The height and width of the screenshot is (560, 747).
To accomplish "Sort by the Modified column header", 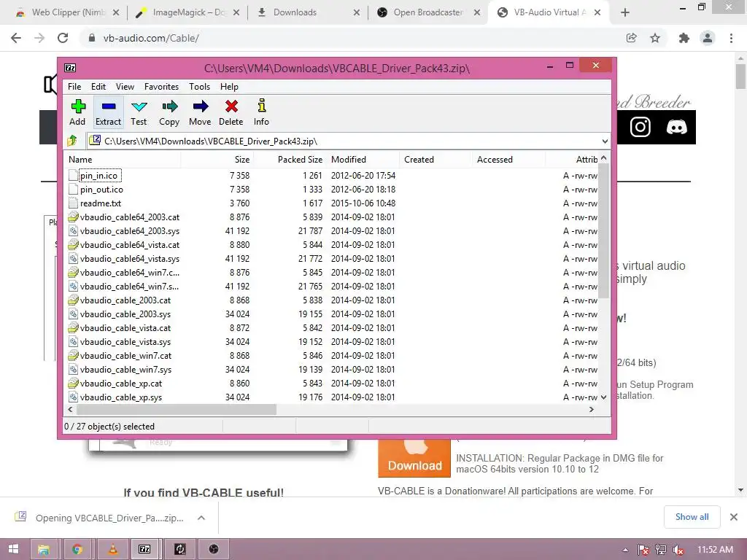I will coord(363,160).
